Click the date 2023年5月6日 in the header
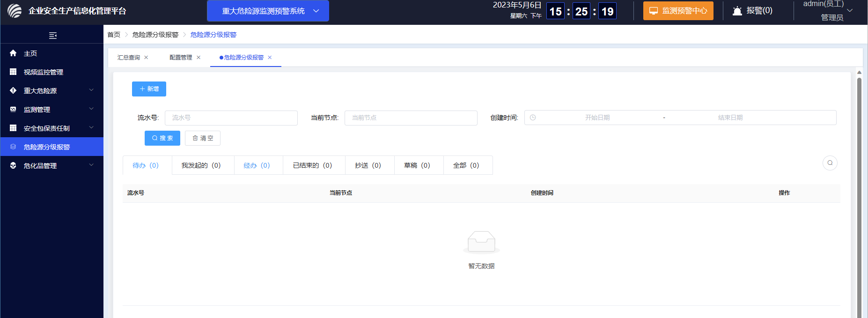The height and width of the screenshot is (318, 868). pos(517,5)
